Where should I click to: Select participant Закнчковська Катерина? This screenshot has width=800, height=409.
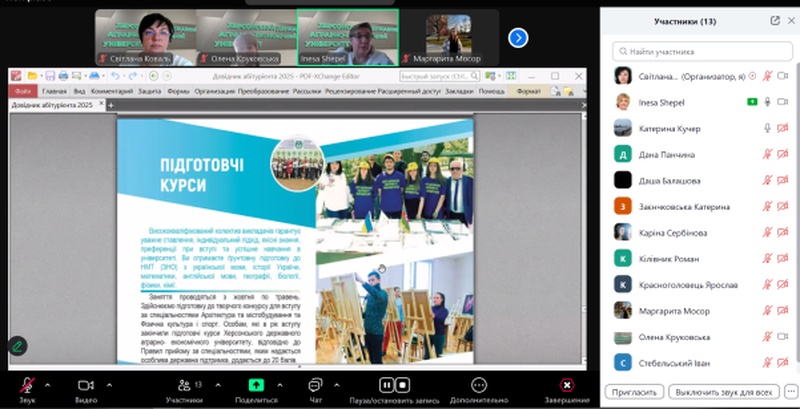coord(702,207)
